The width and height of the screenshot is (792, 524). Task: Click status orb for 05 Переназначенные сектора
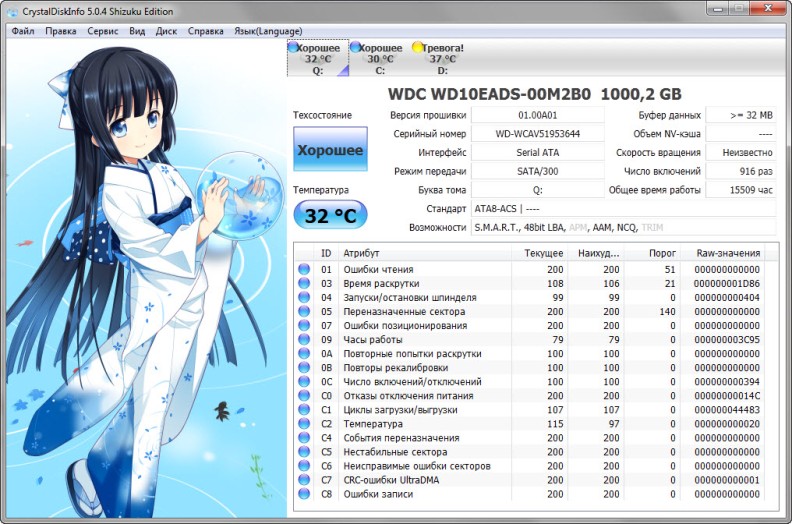tap(304, 312)
